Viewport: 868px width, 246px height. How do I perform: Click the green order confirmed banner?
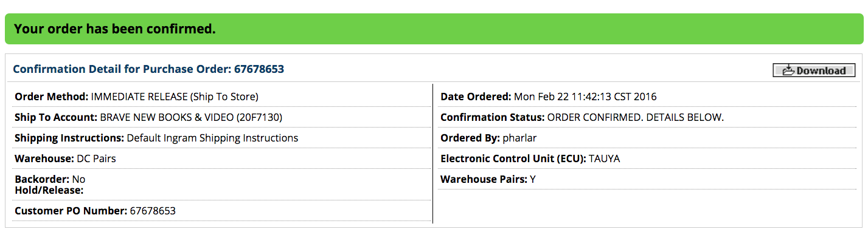[x=434, y=29]
